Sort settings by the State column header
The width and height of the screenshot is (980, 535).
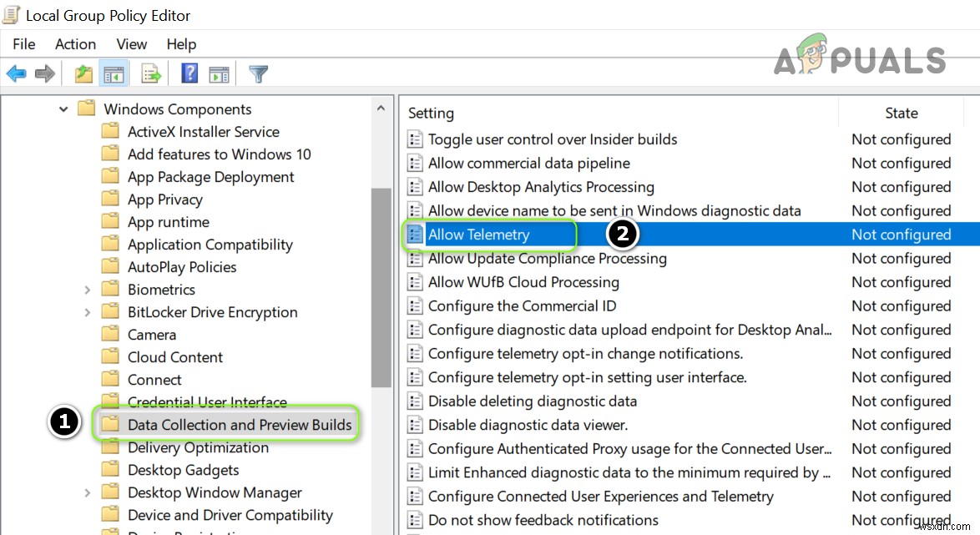click(902, 113)
